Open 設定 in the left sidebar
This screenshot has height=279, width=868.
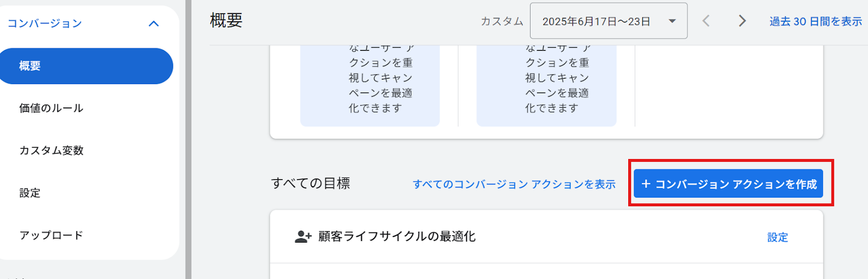pyautogui.click(x=30, y=193)
